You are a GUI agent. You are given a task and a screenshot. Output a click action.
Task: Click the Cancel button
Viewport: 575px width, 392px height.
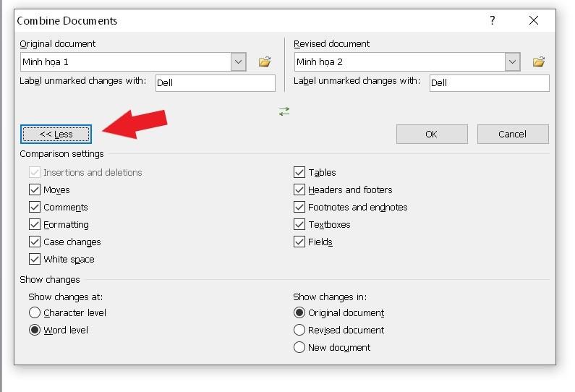[512, 134]
